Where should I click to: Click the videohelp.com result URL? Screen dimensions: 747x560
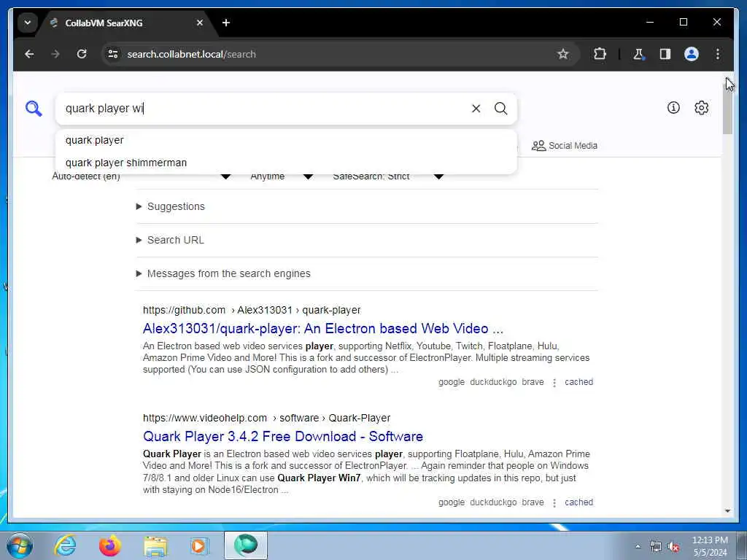[266, 418]
